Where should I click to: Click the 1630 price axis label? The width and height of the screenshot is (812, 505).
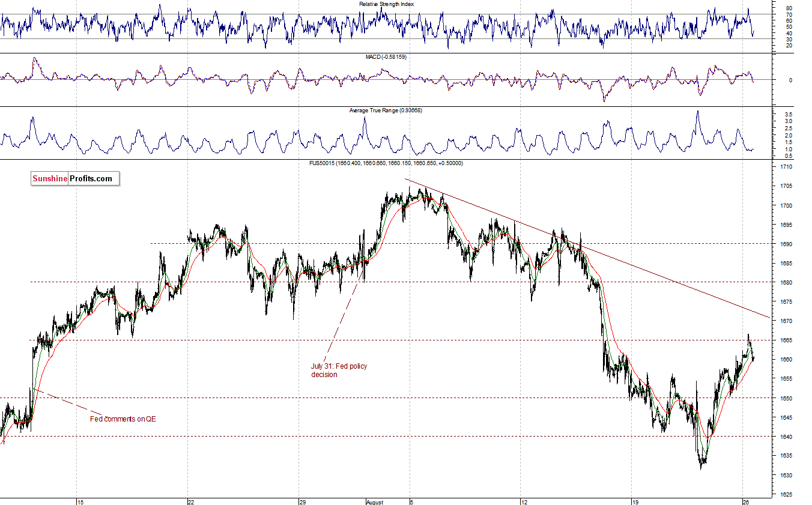coord(787,474)
